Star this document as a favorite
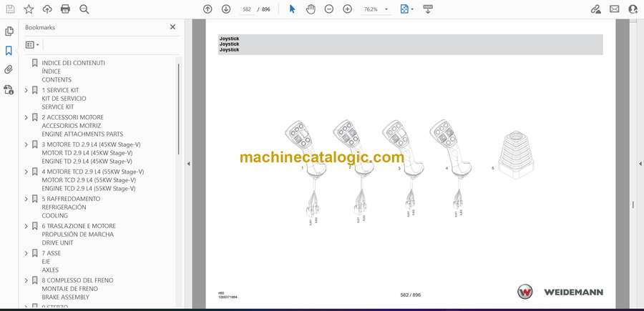Screen dimensions: 644x311 point(29,9)
